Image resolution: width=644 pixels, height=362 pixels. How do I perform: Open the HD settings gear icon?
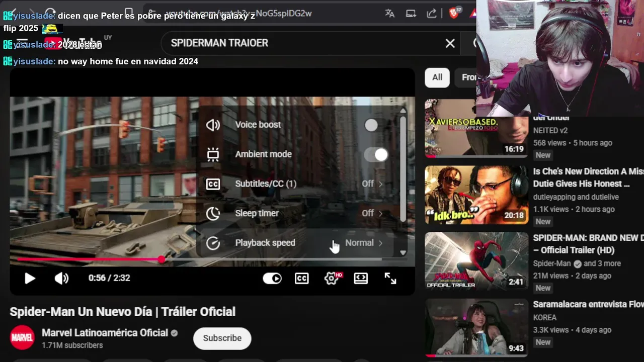click(332, 278)
